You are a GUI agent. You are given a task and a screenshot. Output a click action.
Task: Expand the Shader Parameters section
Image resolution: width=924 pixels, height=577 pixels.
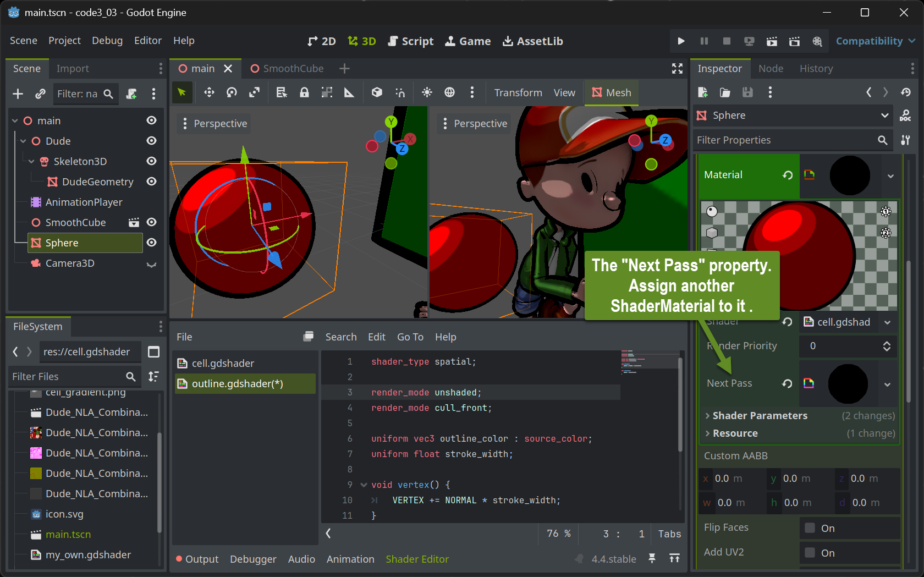pyautogui.click(x=760, y=416)
